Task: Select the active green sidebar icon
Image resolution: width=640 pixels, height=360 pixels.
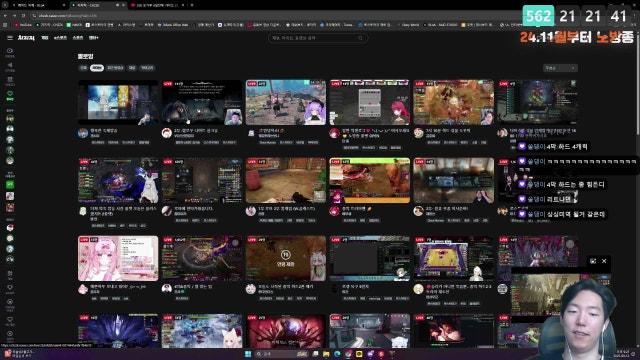Action: 10,95
